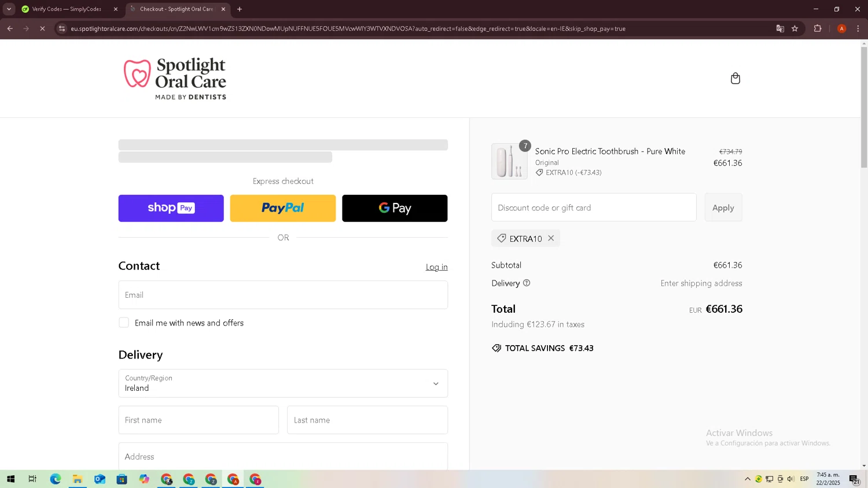Click the EXTRA10 discount tag icon
The image size is (868, 488).
pos(502,238)
